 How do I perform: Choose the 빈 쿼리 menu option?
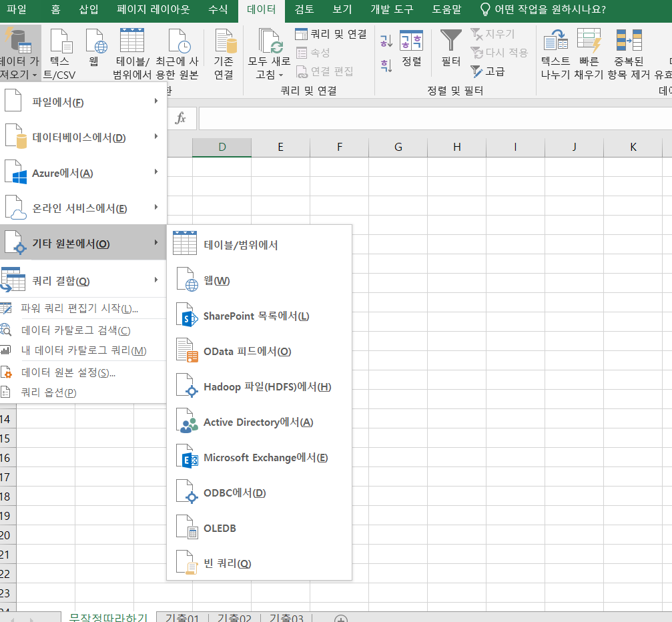[227, 563]
